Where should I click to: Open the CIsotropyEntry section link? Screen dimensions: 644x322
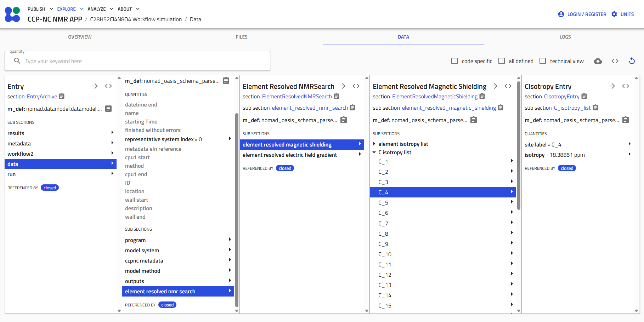[561, 97]
